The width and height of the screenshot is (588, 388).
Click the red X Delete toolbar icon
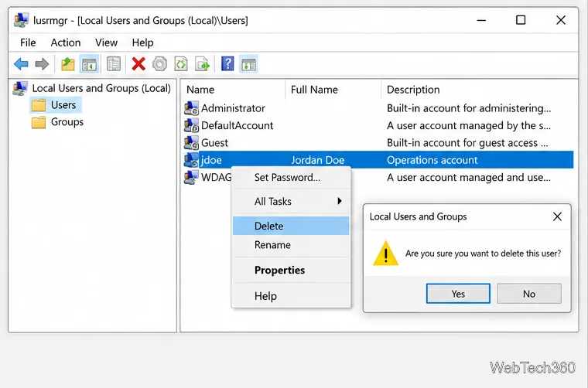coord(138,64)
